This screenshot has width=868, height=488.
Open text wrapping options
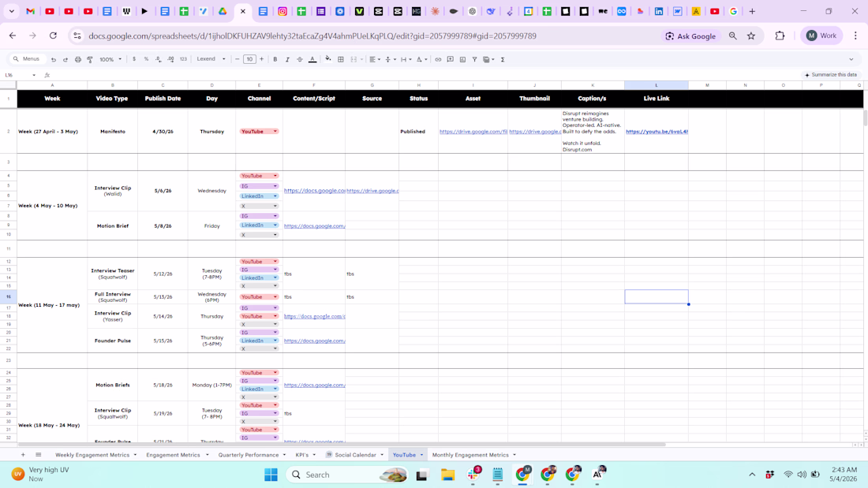tap(406, 59)
